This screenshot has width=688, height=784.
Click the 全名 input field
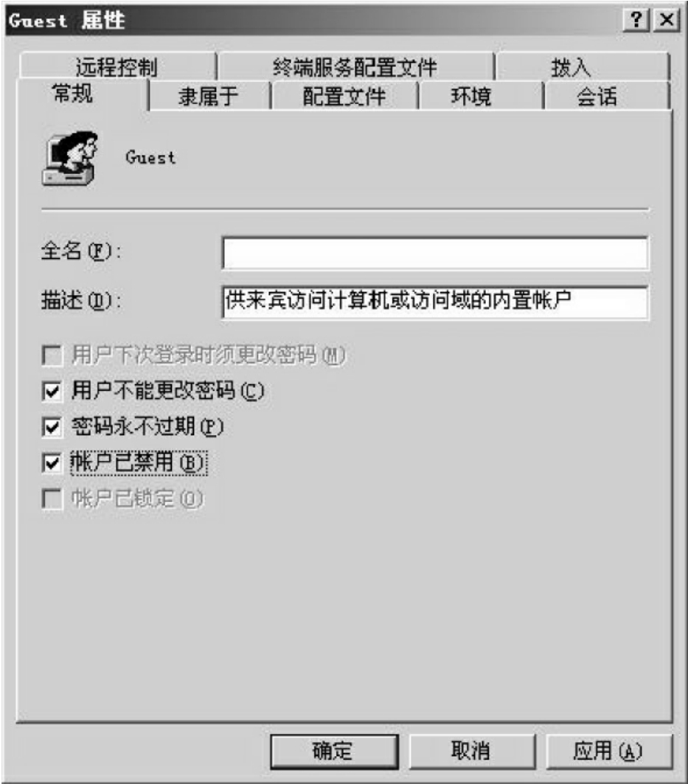pos(435,253)
